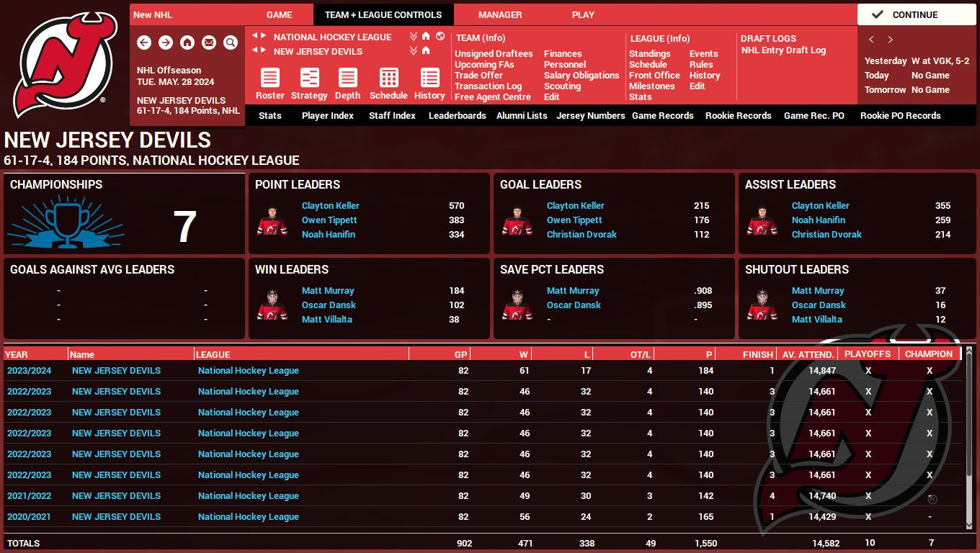Expand the National Hockey League dropdown chevrons
The height and width of the screenshot is (553, 980).
[414, 36]
